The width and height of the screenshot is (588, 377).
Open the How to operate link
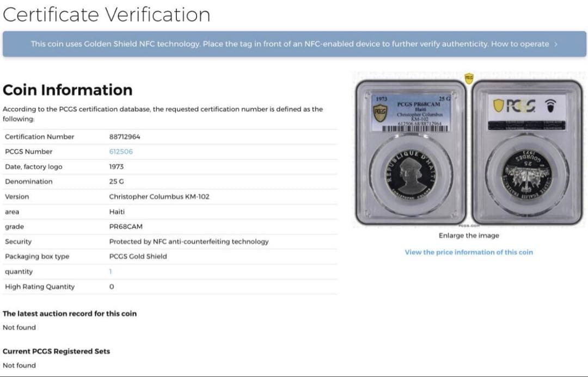(519, 44)
